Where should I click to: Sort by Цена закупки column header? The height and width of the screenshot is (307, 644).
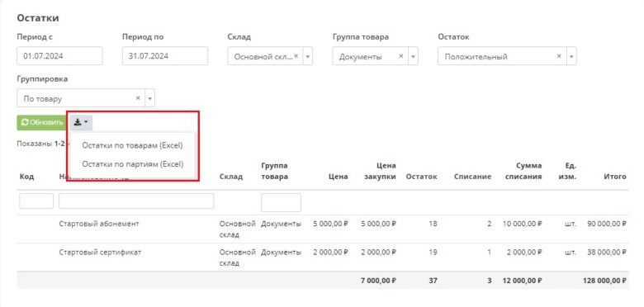[380, 171]
